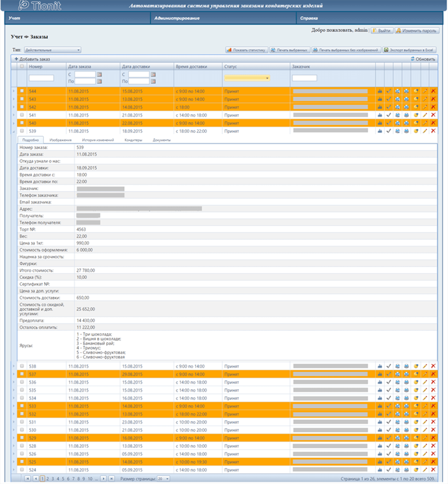Screen dimensions: 448x484
Task: Switch to the История изменений tab
Action: pyautogui.click(x=98, y=140)
